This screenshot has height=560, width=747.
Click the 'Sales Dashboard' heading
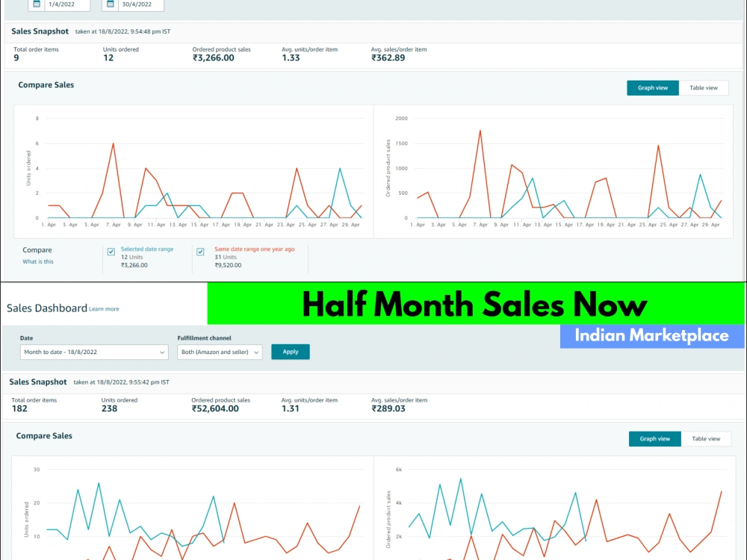(x=46, y=308)
